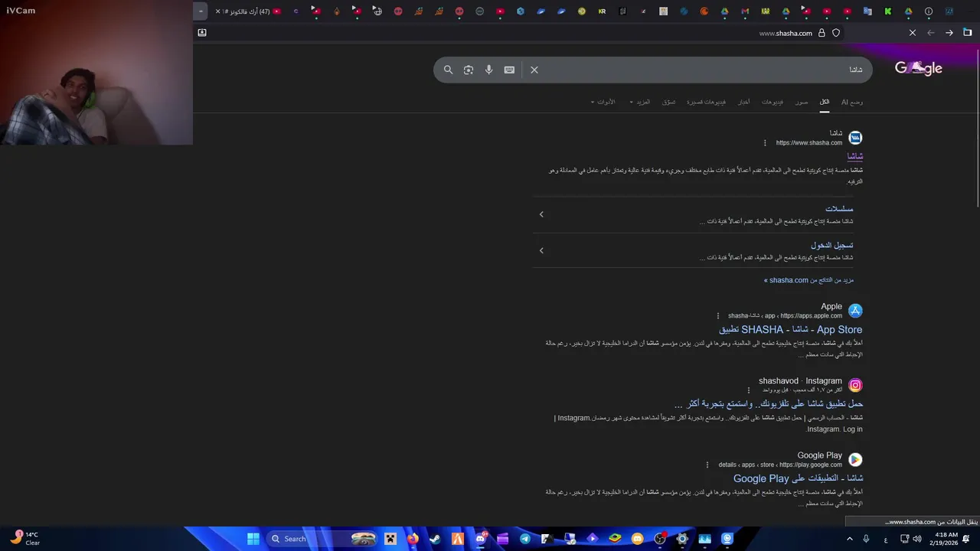Open more results from shasha.com link
Viewport: 980px width, 551px height.
[x=808, y=280]
